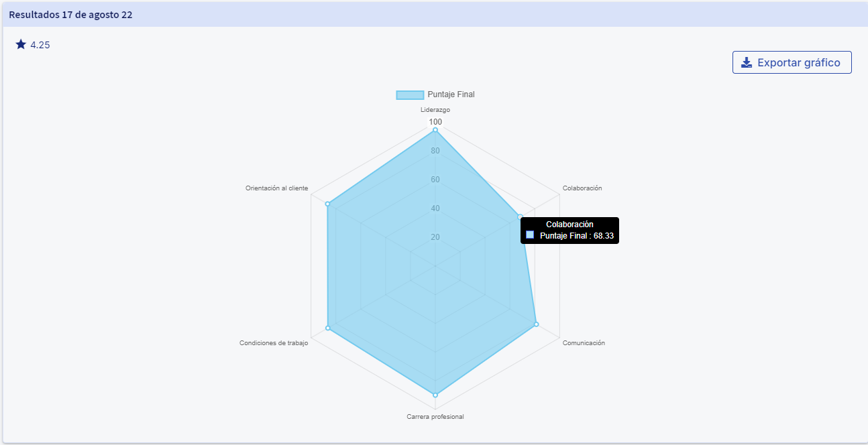The width and height of the screenshot is (868, 445).
Task: Select the Comunicación data point on the radar
Action: click(x=536, y=324)
